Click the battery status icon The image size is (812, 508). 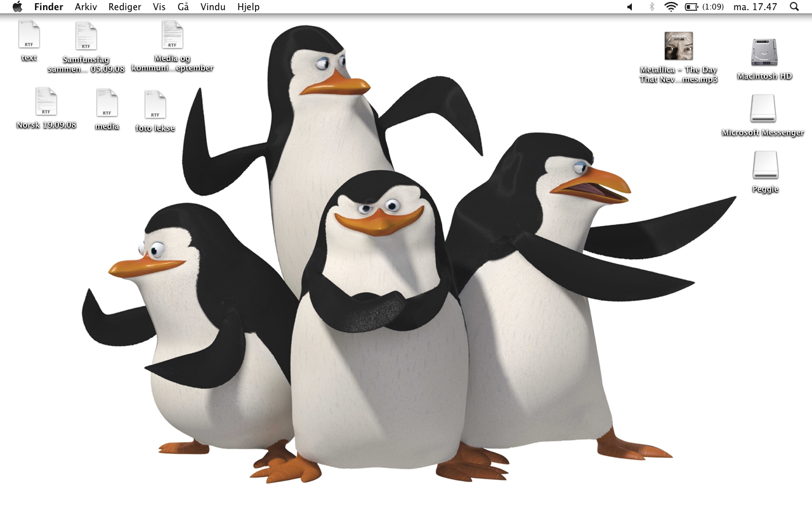click(691, 7)
